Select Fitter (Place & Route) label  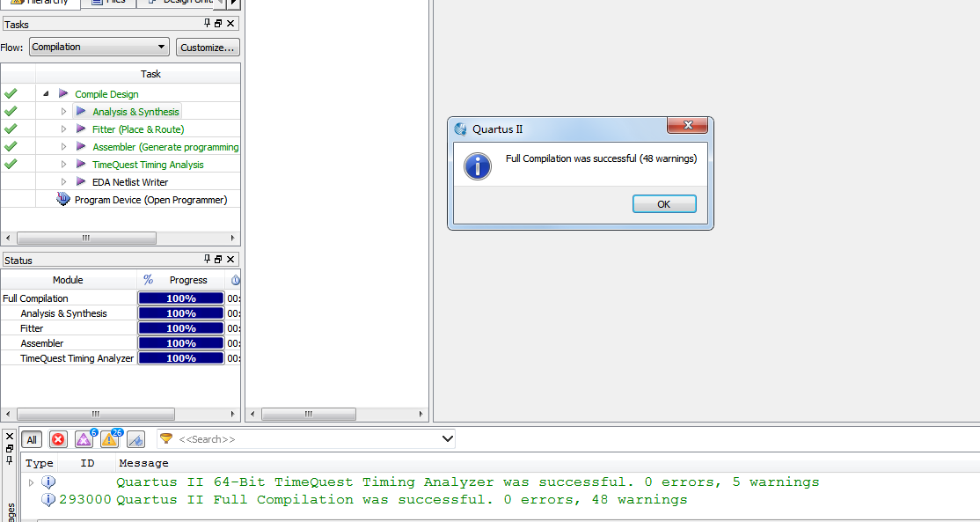[x=138, y=129]
